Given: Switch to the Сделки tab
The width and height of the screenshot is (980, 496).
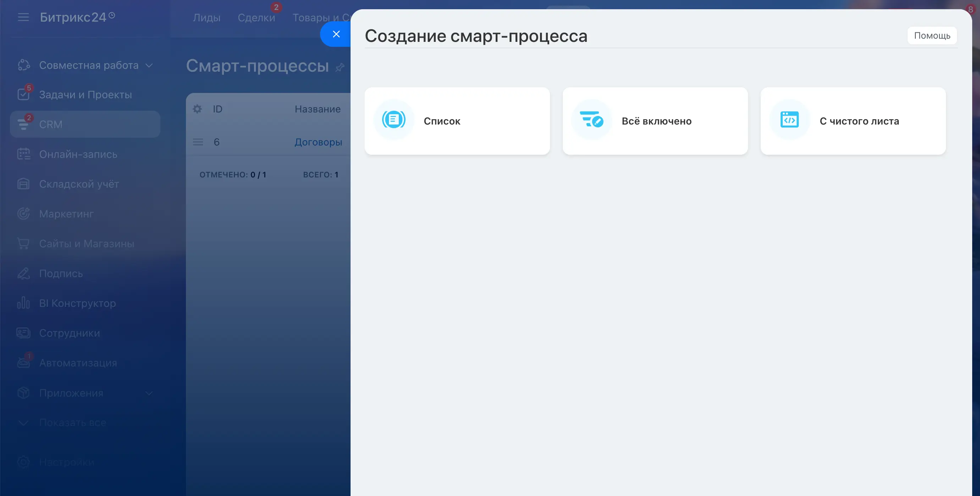Looking at the screenshot, I should point(256,17).
